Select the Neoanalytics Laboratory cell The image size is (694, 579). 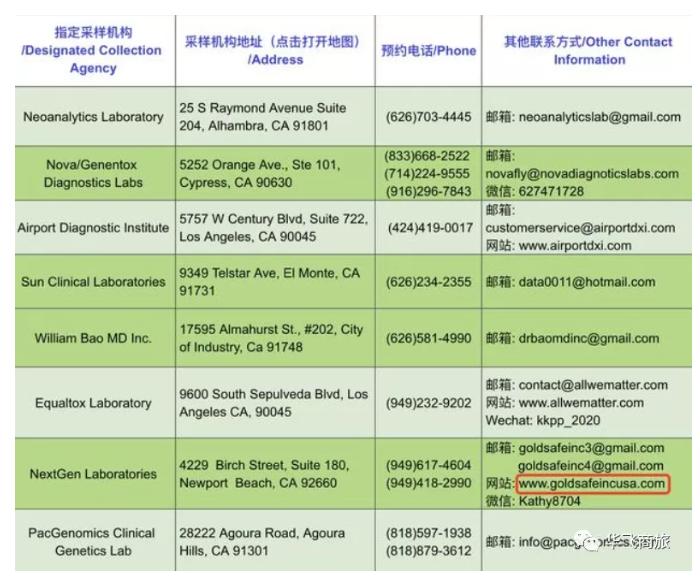93,117
